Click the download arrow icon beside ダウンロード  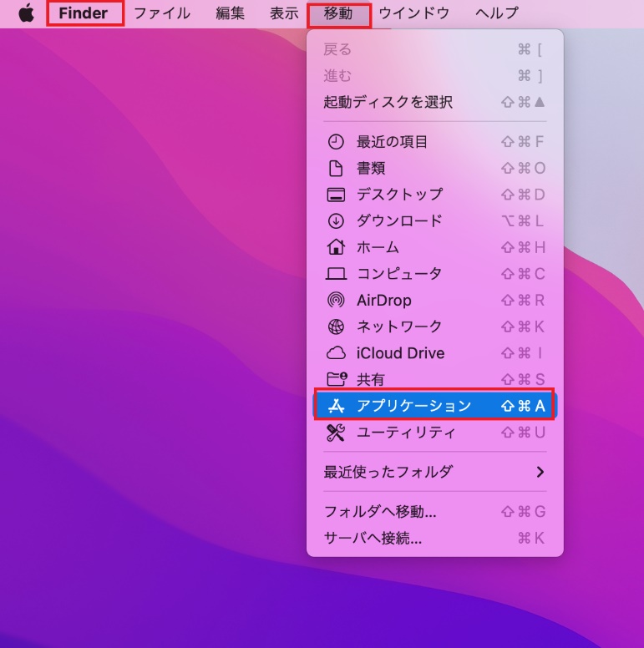point(336,221)
